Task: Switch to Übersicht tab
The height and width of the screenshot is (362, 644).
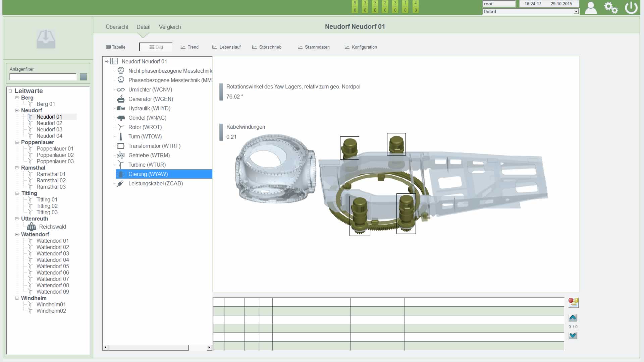Action: (x=117, y=27)
